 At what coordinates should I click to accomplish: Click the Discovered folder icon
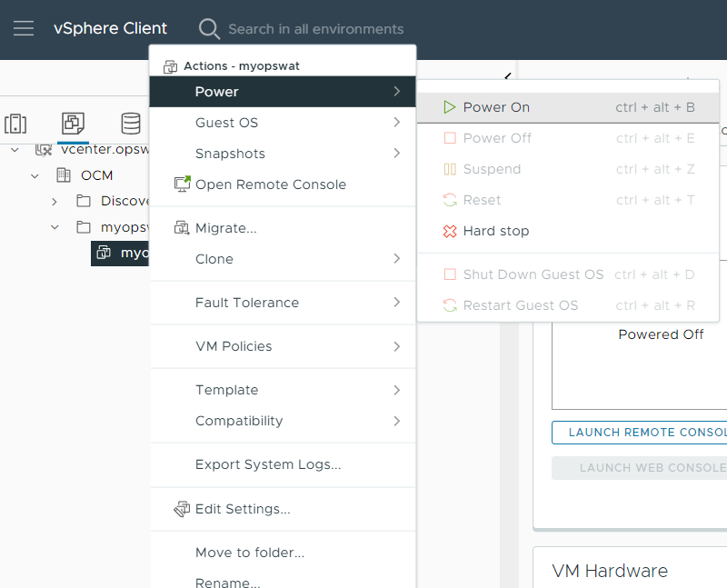[84, 201]
